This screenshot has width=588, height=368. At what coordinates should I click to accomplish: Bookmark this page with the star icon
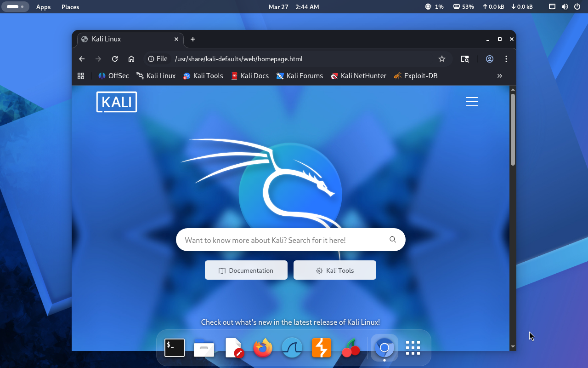pyautogui.click(x=442, y=59)
